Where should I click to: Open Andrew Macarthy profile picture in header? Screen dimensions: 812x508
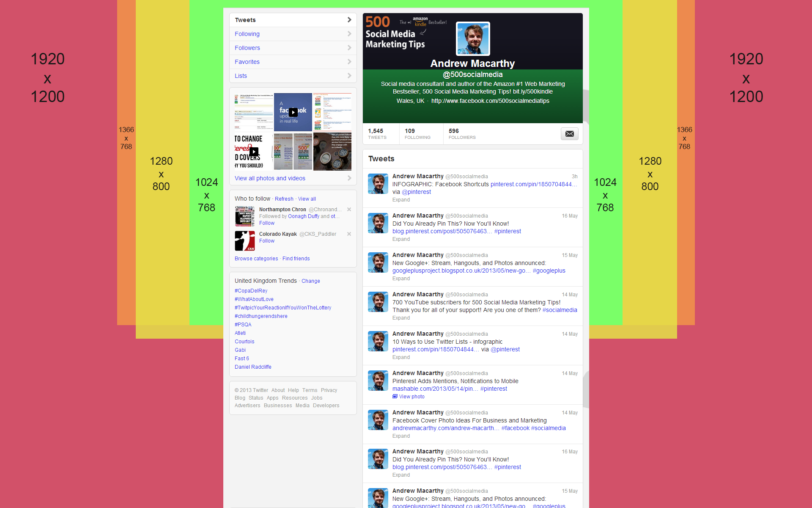(473, 39)
